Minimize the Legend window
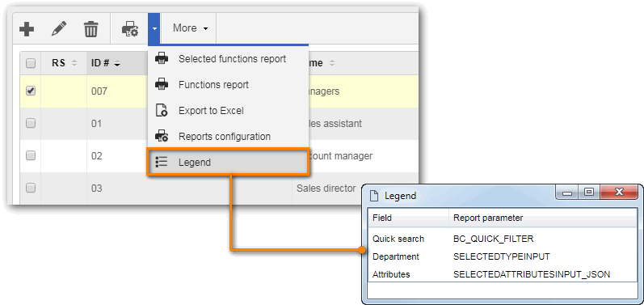Image resolution: width=644 pixels, height=305 pixels. point(567,193)
